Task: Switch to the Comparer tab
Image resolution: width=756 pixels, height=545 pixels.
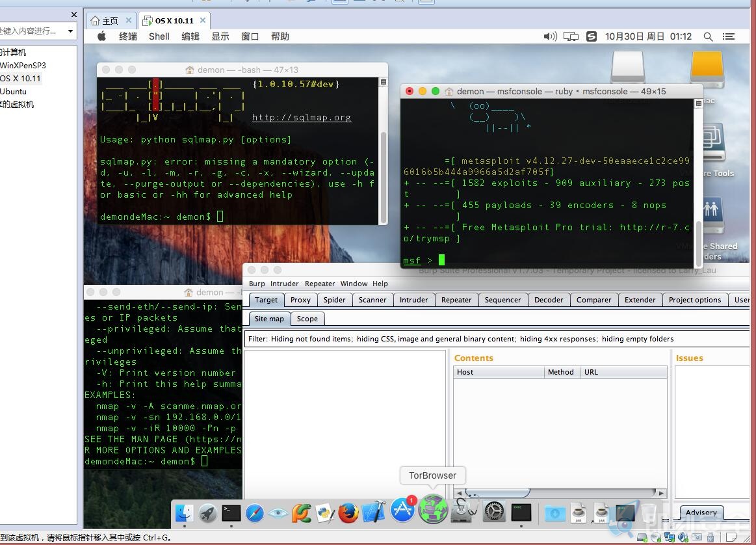Action: coord(594,300)
